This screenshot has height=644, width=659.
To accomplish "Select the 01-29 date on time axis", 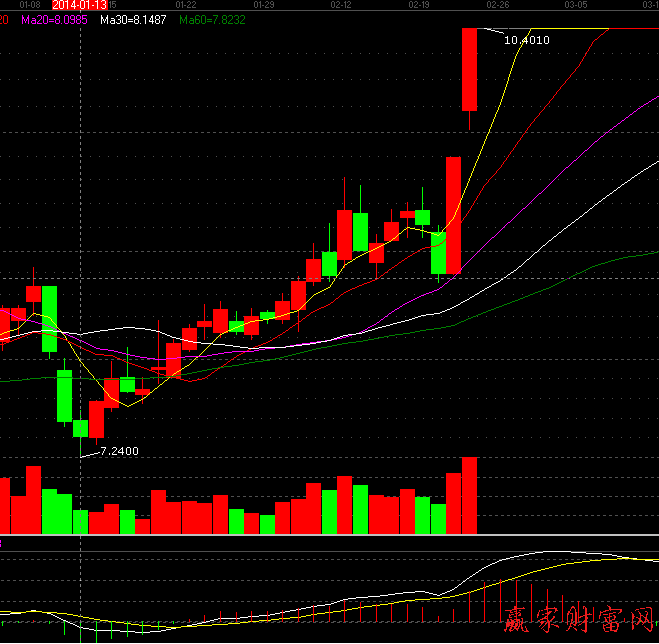I will click(x=263, y=5).
